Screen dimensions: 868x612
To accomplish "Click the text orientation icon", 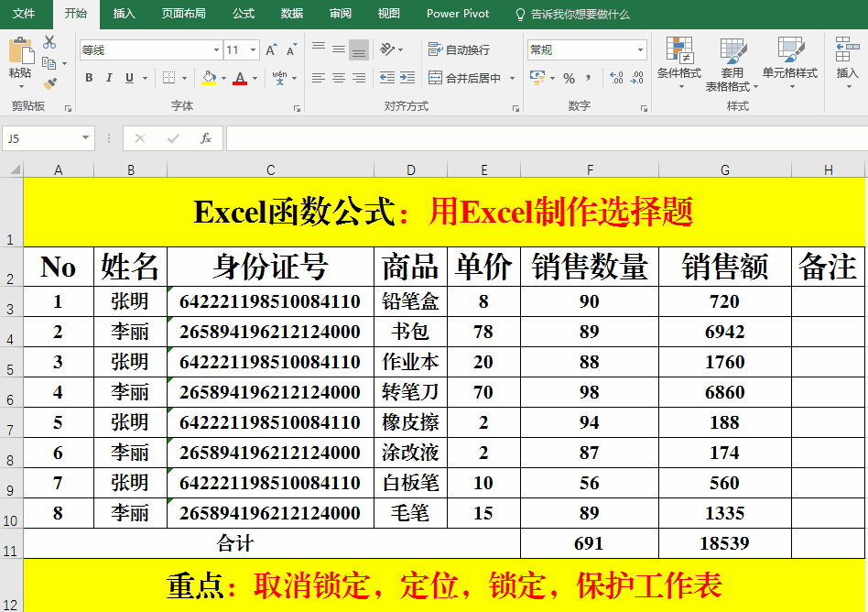I will pos(387,49).
